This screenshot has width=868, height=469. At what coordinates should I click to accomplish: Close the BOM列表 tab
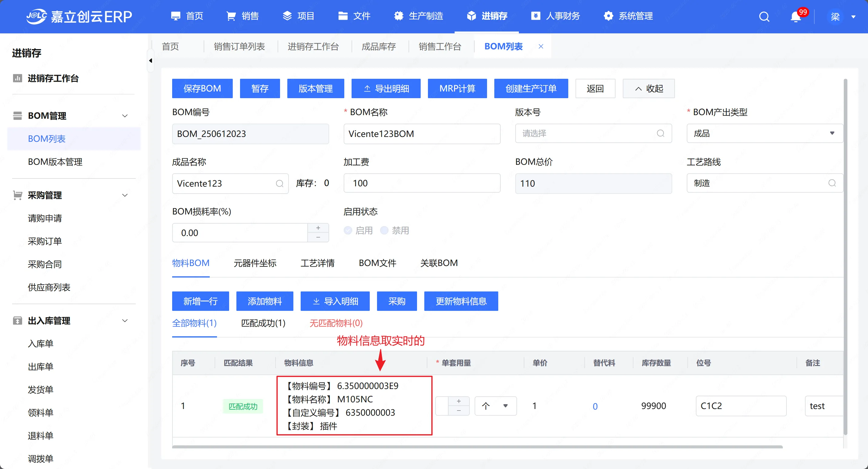click(x=541, y=46)
